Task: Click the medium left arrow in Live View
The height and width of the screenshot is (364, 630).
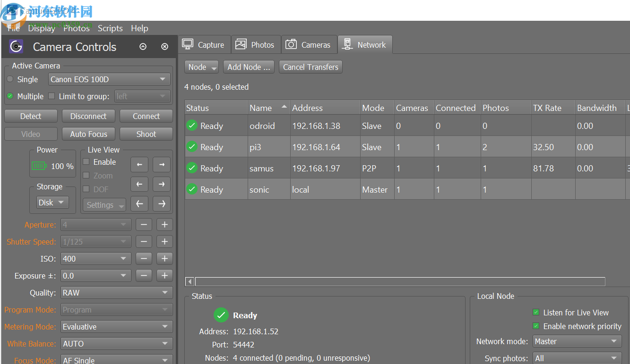Action: [x=139, y=184]
